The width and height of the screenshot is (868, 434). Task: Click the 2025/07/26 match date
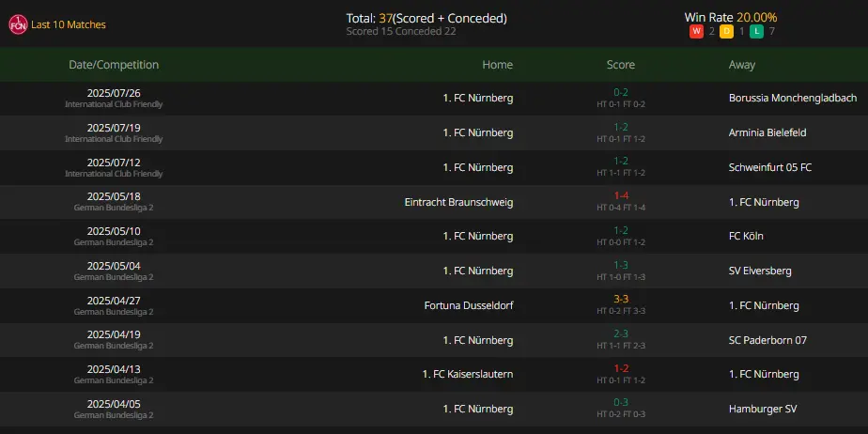coord(114,93)
